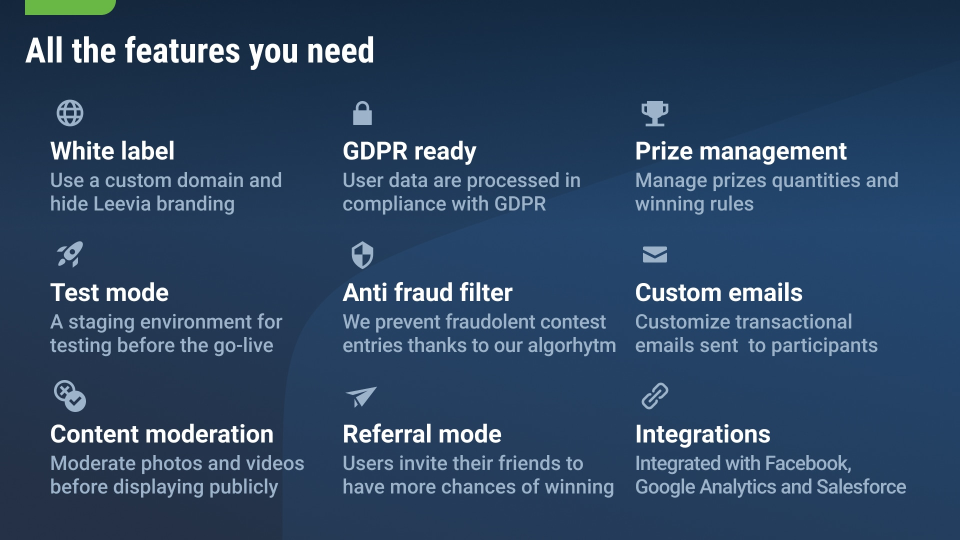Click the Referral mode heading
Viewport: 960px width, 540px height.
(421, 434)
